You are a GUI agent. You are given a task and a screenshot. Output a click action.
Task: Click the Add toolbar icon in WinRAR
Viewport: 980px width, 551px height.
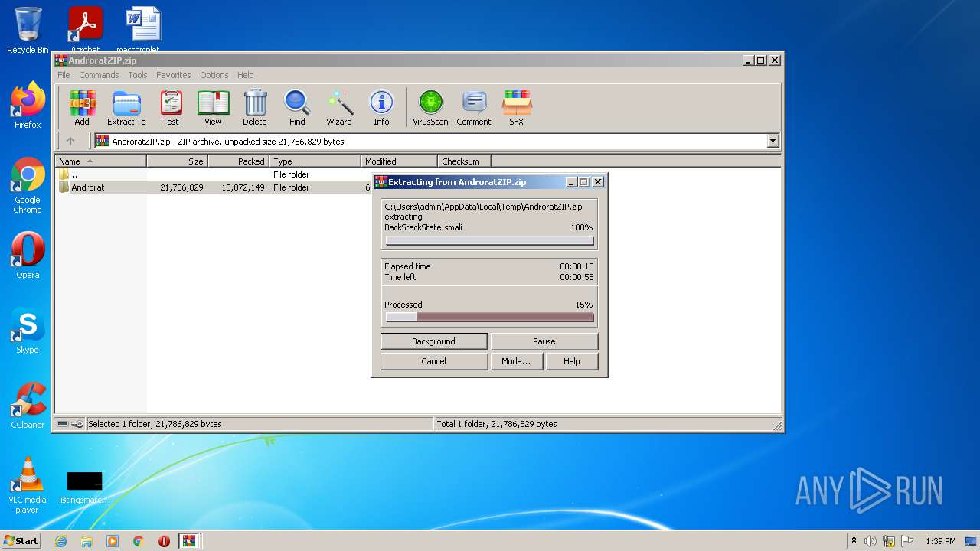[x=82, y=107]
